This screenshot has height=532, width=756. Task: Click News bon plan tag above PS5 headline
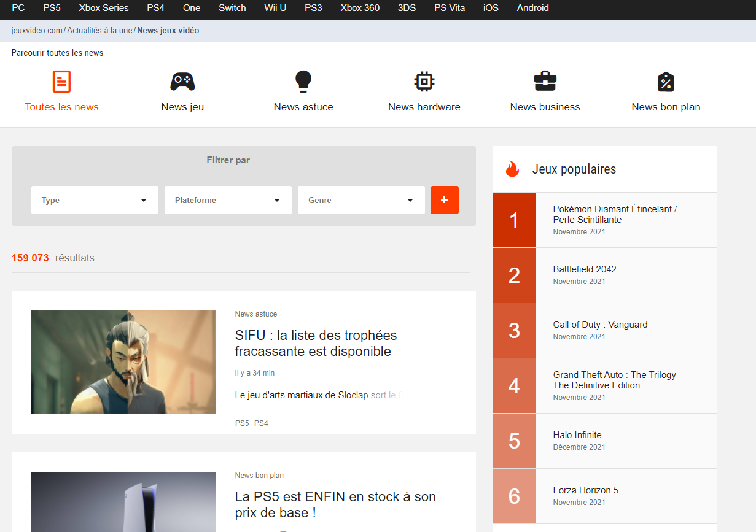tap(259, 476)
